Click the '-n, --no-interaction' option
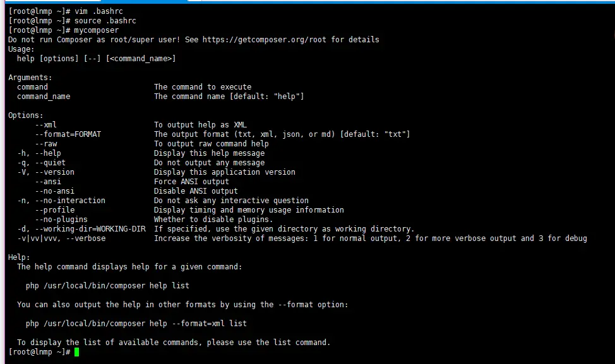The image size is (615, 364). 61,201
